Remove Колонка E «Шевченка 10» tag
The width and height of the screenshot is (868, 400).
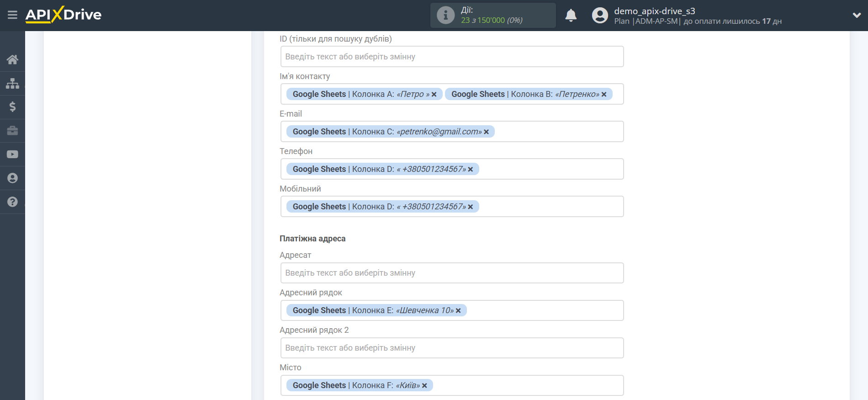pos(458,311)
